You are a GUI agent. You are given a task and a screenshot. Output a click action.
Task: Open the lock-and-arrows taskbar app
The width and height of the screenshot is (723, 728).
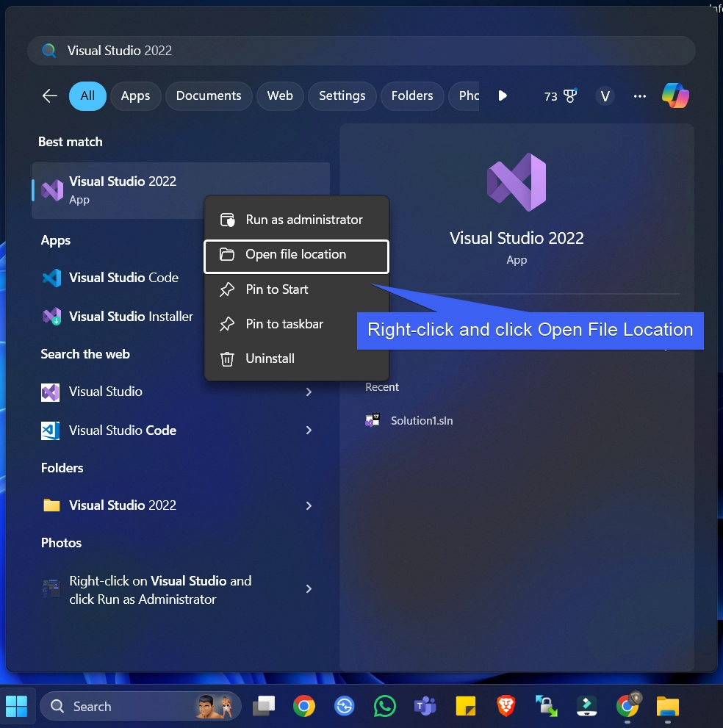point(546,706)
